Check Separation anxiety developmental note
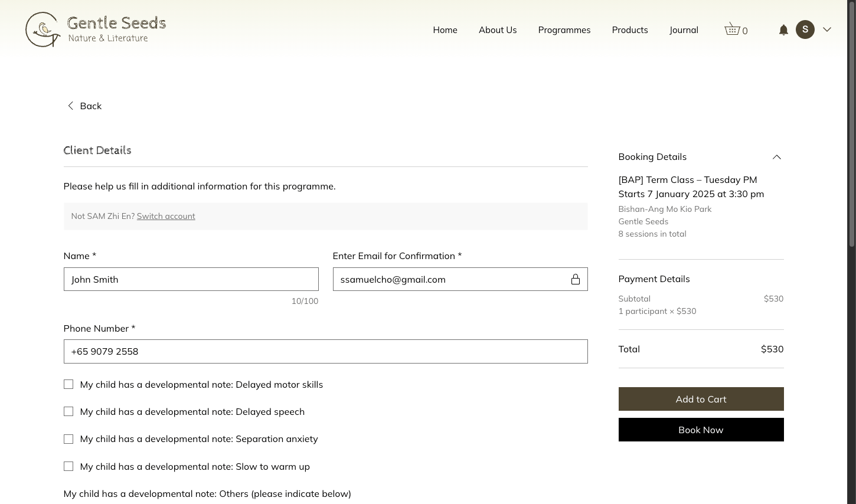The width and height of the screenshot is (856, 504). click(68, 439)
